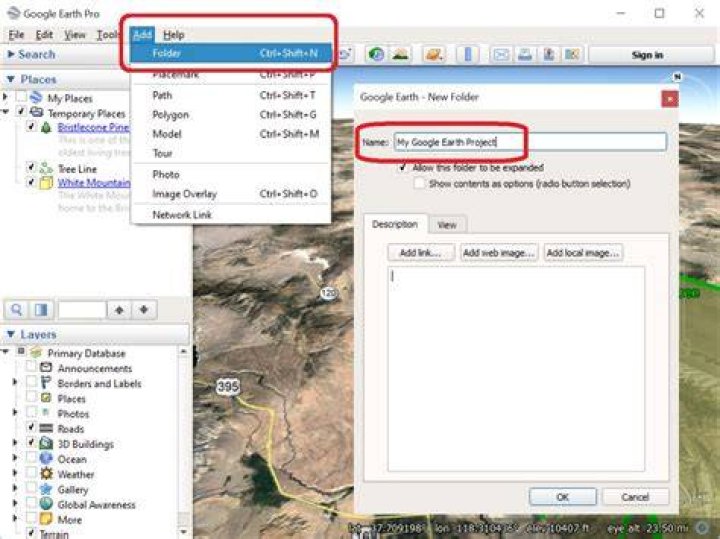Click the save image toolbar icon

click(x=549, y=55)
